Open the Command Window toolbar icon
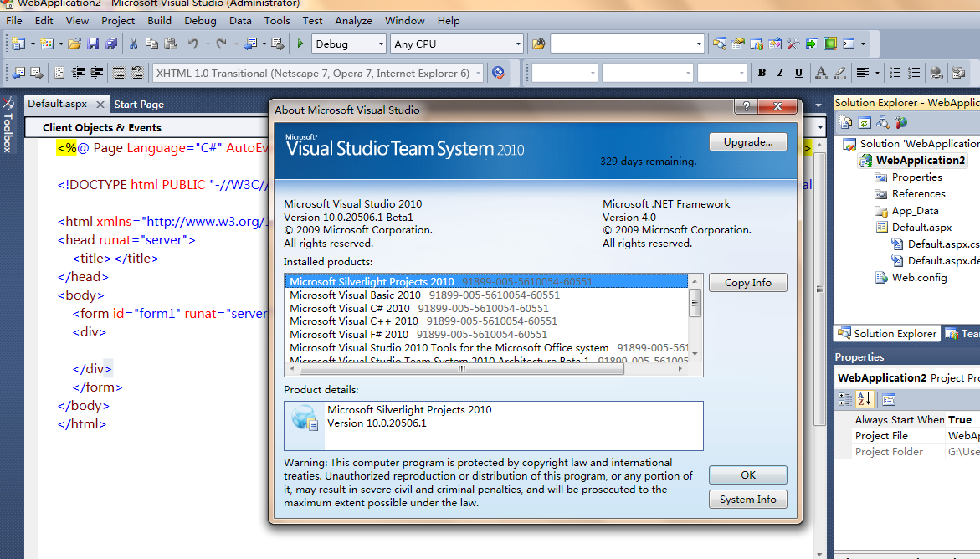 [x=849, y=44]
